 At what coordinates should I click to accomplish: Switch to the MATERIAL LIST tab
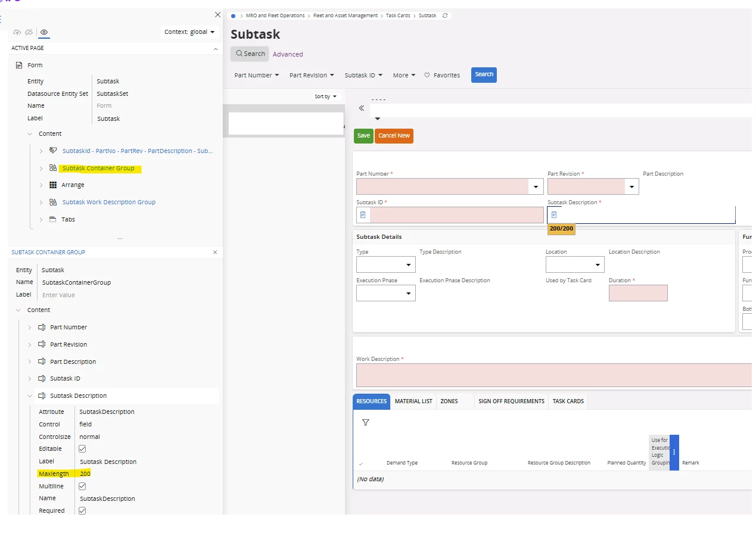coord(413,401)
